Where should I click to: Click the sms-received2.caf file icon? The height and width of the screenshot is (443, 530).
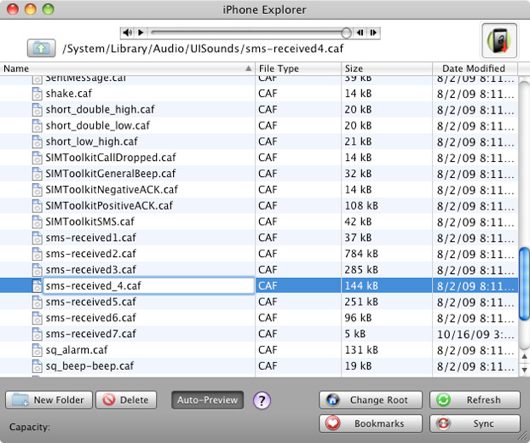[x=37, y=254]
